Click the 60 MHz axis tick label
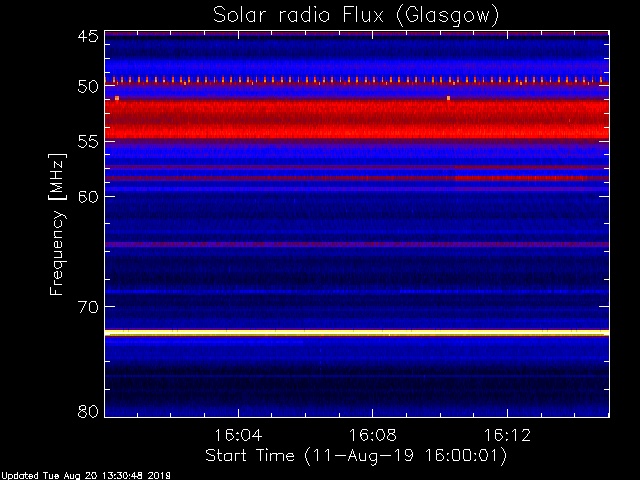Viewport: 640px width, 480px height. (x=87, y=196)
